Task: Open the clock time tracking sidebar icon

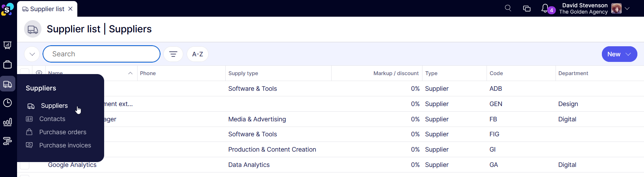Action: point(7,103)
